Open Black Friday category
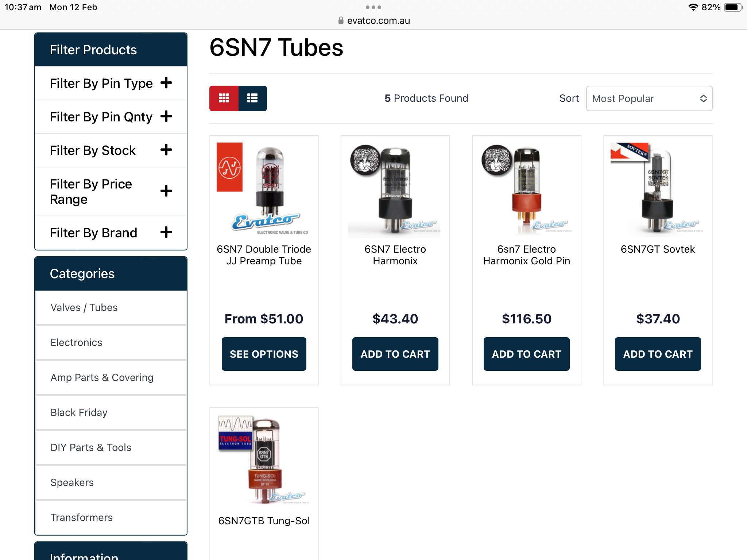747x560 pixels. point(111,412)
